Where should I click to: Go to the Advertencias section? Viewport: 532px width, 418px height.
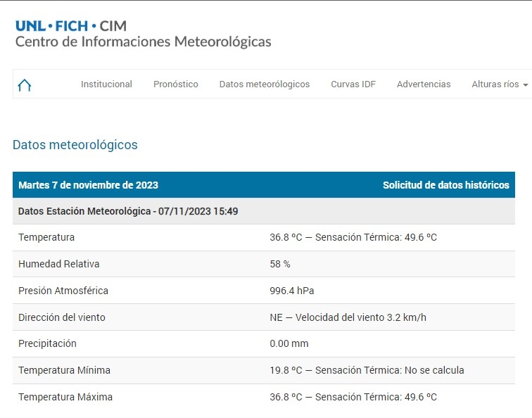coord(424,84)
